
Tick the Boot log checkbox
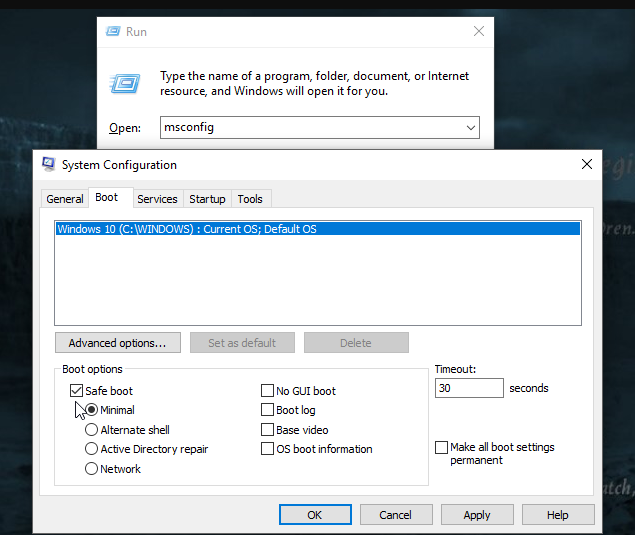pos(267,410)
